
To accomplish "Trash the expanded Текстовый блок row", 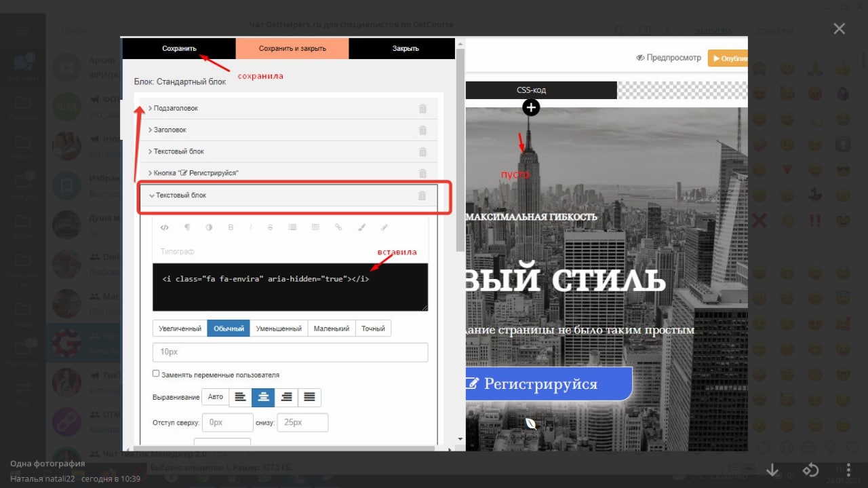I will point(422,195).
